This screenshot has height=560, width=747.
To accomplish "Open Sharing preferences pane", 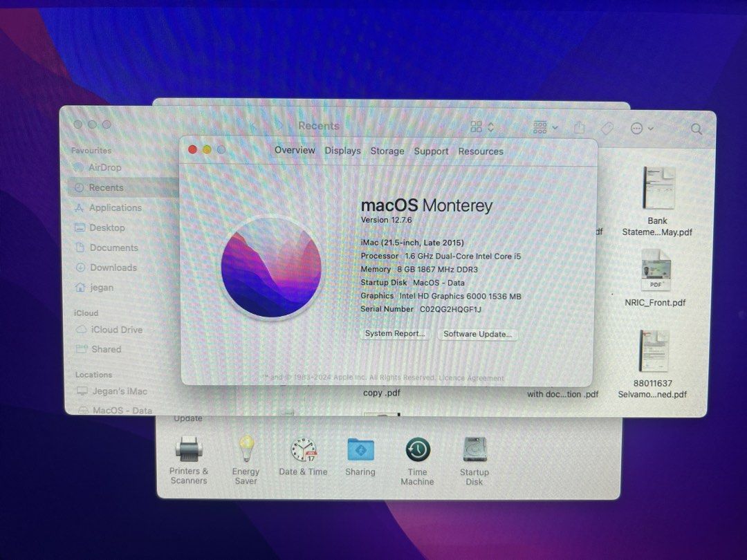I will point(360,456).
